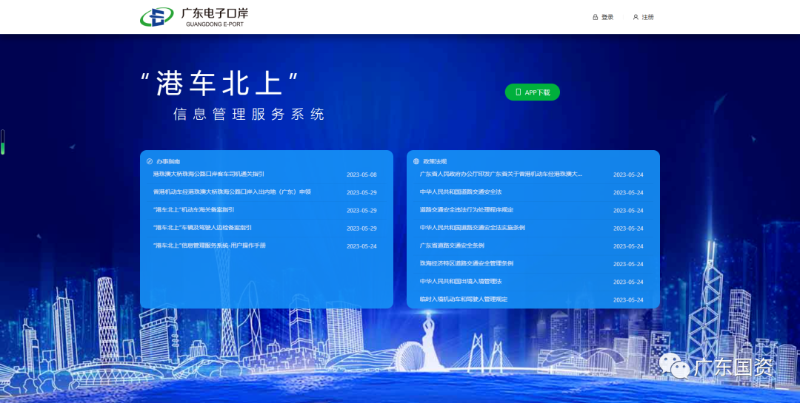Open 珠海经济特区道路交通安全管理条例
The width and height of the screenshot is (800, 403).
(466, 263)
